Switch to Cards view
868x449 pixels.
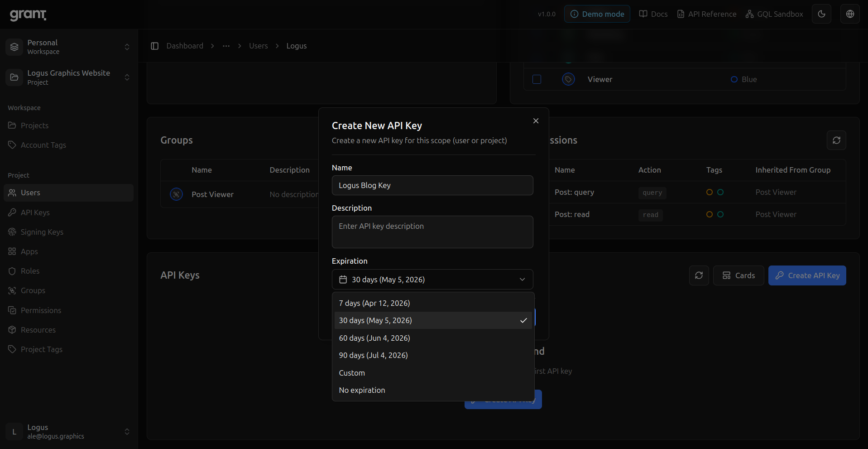[739, 275]
